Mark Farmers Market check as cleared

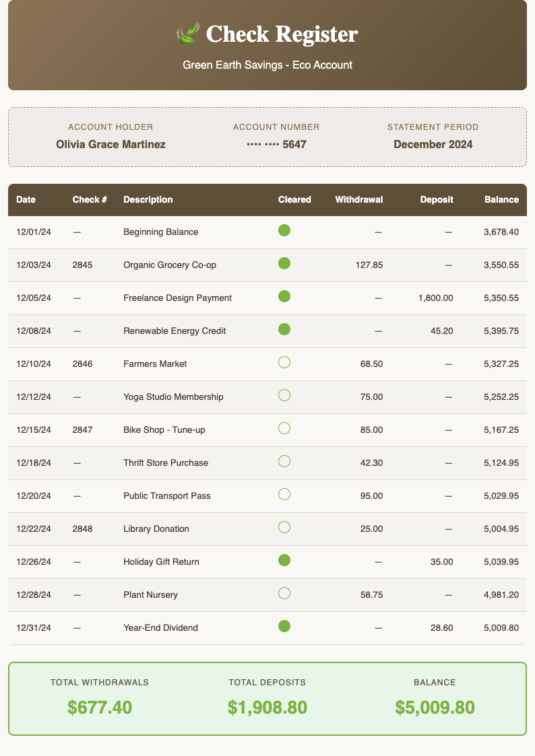(x=284, y=362)
